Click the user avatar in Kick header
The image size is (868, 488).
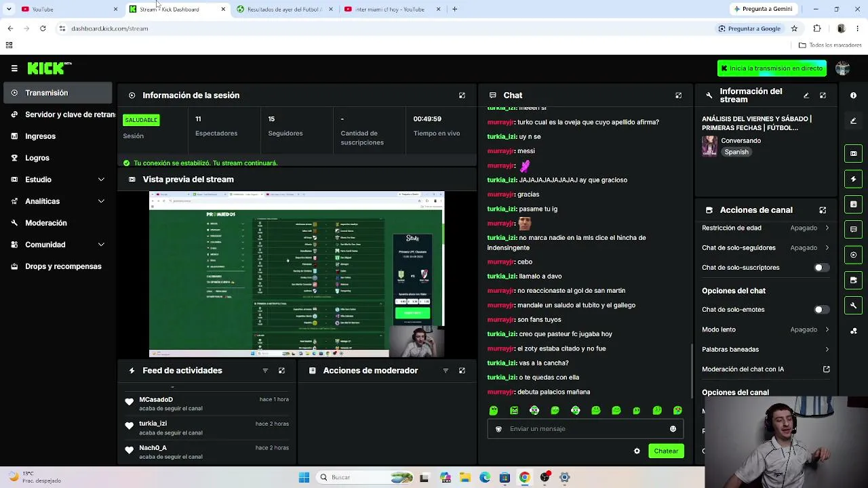(843, 68)
